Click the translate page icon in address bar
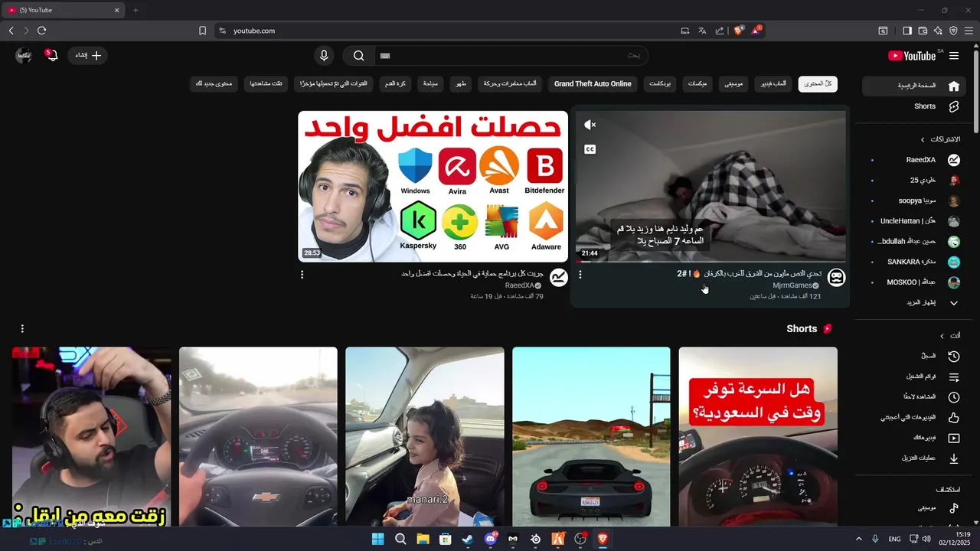The image size is (980, 551). pos(702,31)
